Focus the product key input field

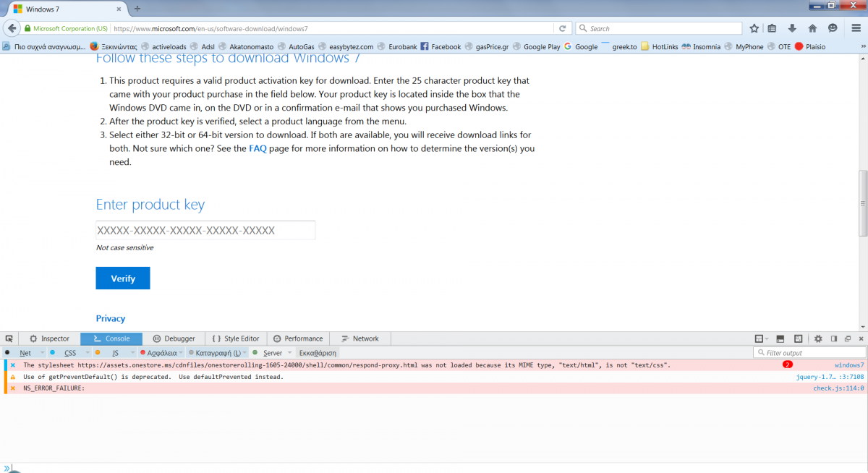coord(205,231)
